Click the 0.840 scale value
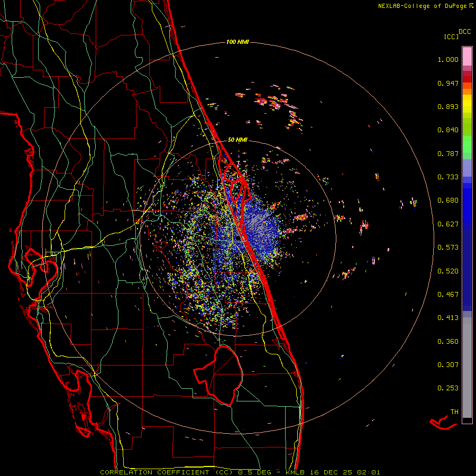The width and height of the screenshot is (476, 476). click(448, 130)
